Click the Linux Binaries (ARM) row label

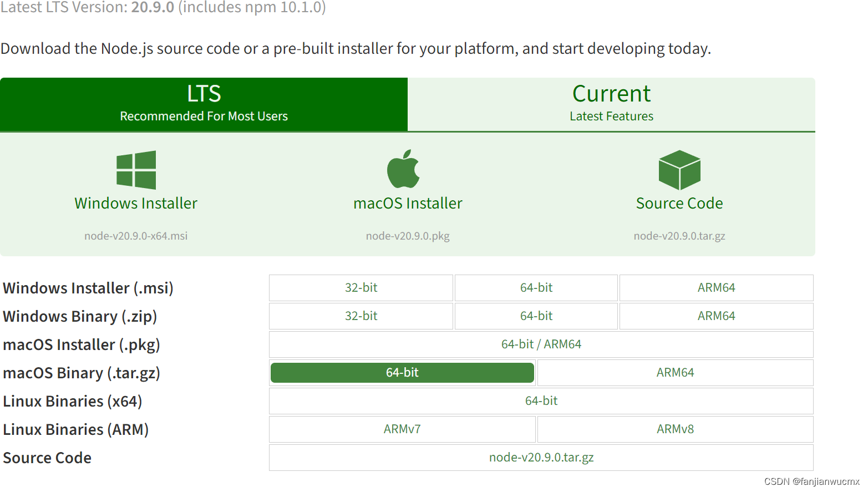point(76,430)
